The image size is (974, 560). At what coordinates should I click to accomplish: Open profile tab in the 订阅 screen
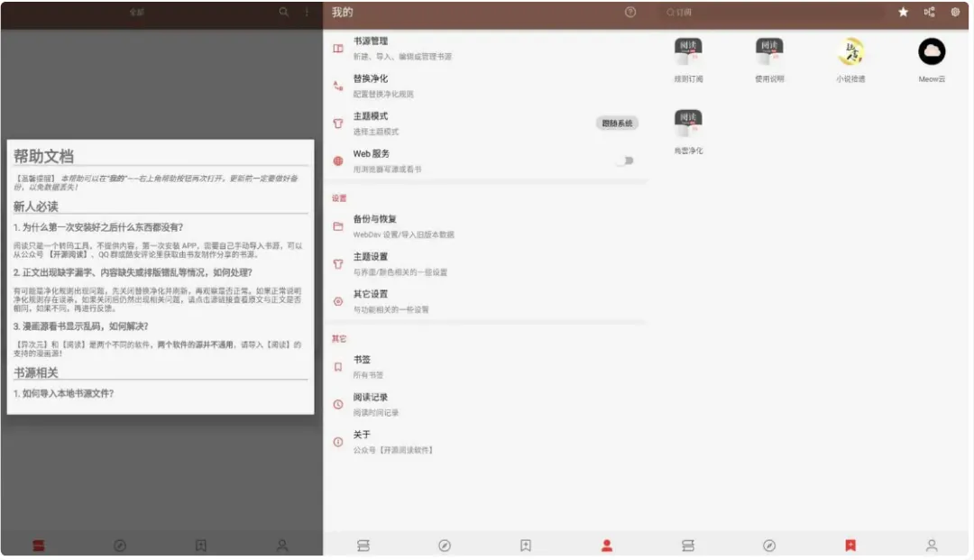pos(932,546)
